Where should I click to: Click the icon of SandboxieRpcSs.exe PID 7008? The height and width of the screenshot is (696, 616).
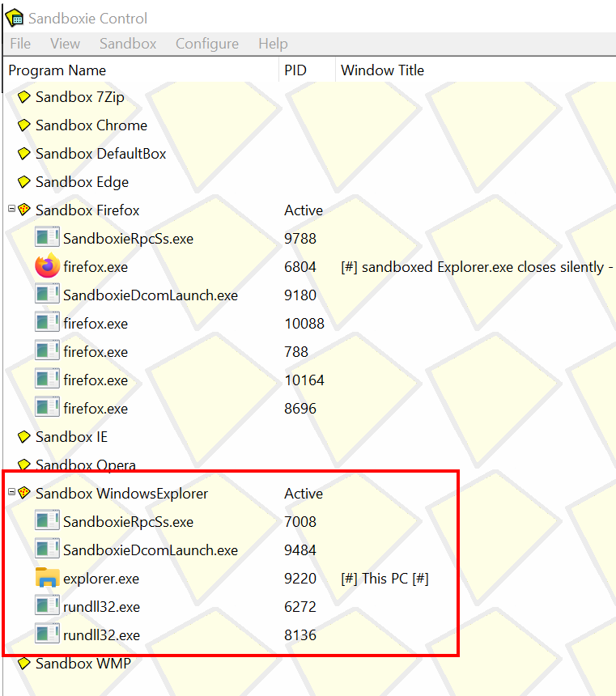(x=47, y=520)
